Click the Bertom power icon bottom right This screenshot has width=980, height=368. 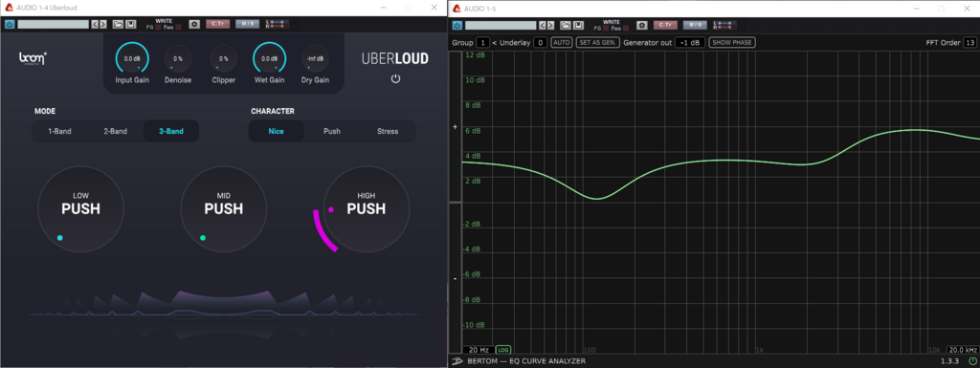pyautogui.click(x=972, y=361)
